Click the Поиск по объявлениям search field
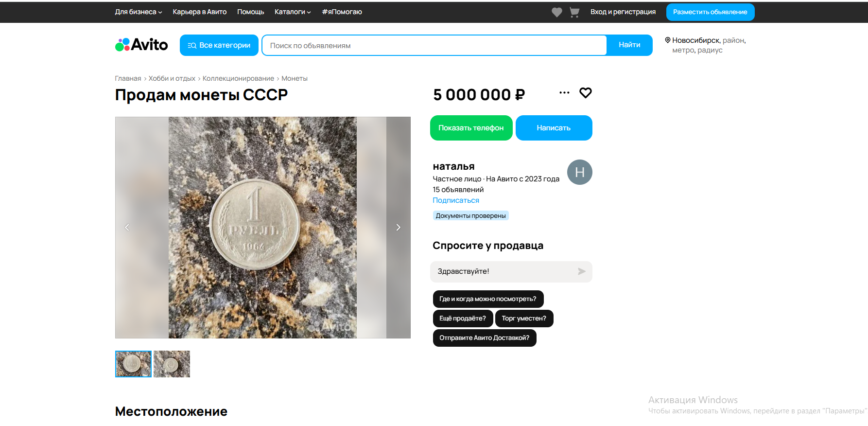 click(434, 45)
